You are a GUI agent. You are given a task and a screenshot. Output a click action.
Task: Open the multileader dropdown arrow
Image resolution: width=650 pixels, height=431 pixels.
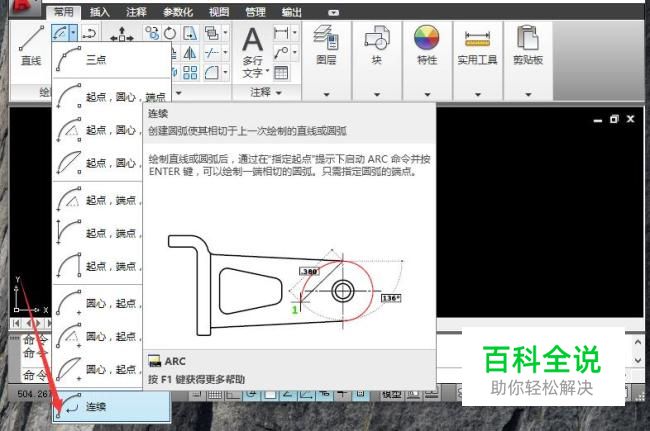coord(295,53)
